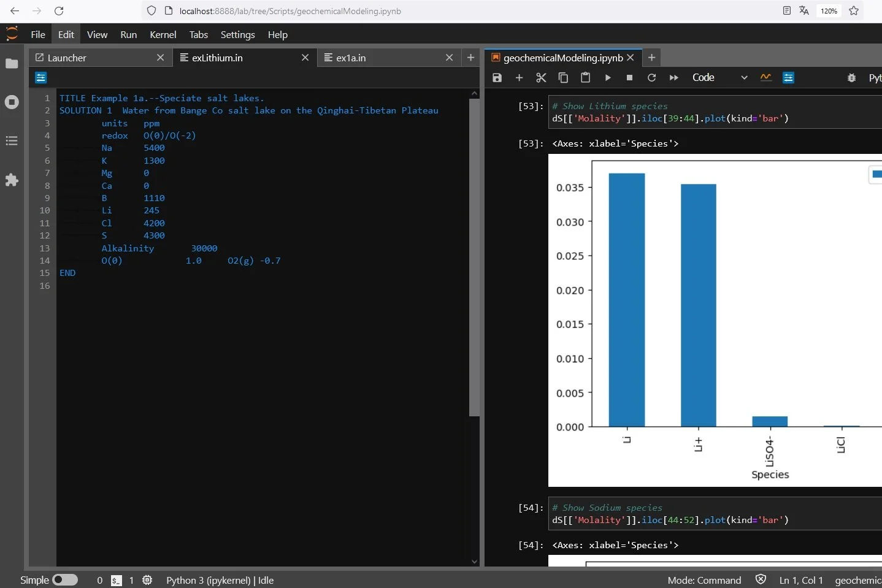Save the geochemicalModeling notebook
Viewport: 882px width, 588px height.
[497, 78]
